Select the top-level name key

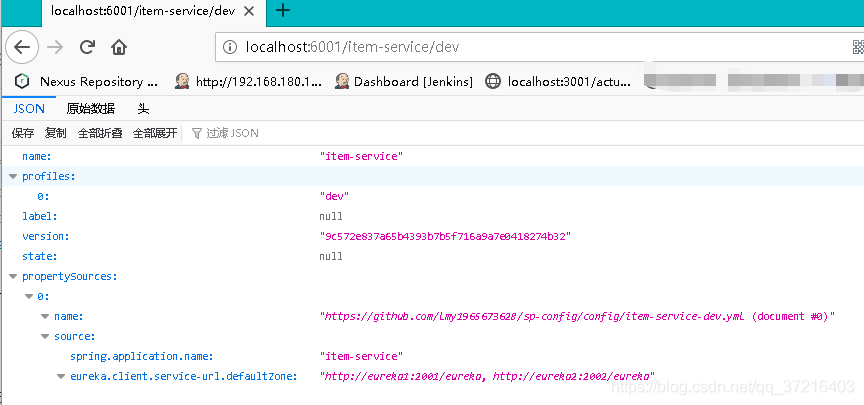tap(36, 156)
